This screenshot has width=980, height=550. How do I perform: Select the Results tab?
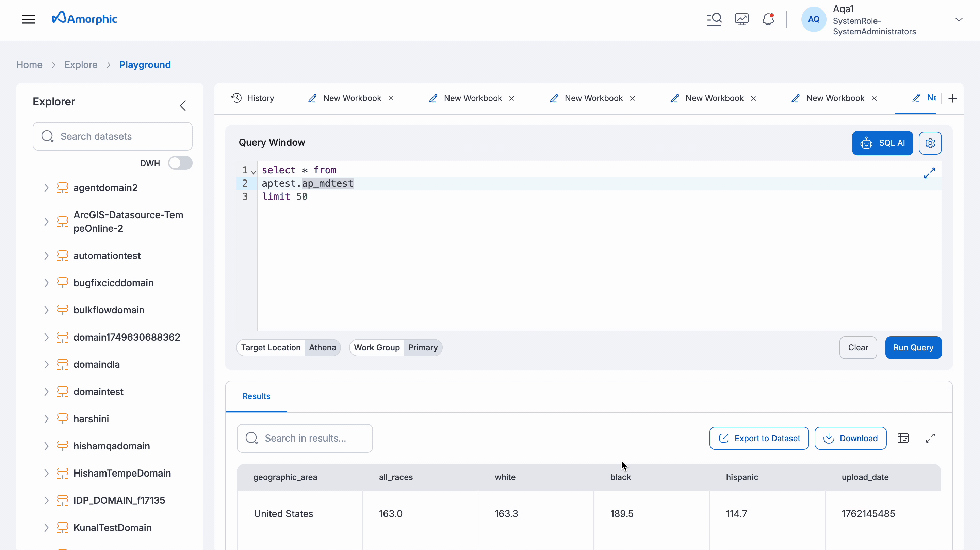tap(256, 396)
